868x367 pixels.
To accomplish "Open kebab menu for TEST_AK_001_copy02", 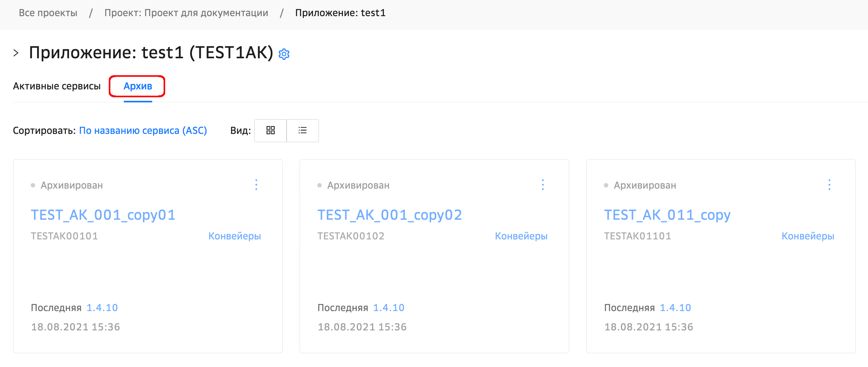I will click(543, 185).
